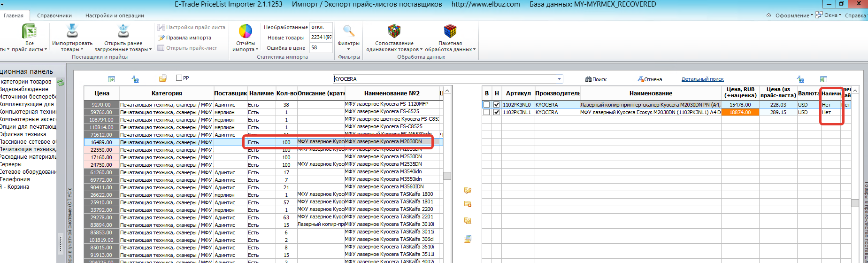The height and width of the screenshot is (263, 868).
Task: Sort by the Артикул column header
Action: coord(518,93)
